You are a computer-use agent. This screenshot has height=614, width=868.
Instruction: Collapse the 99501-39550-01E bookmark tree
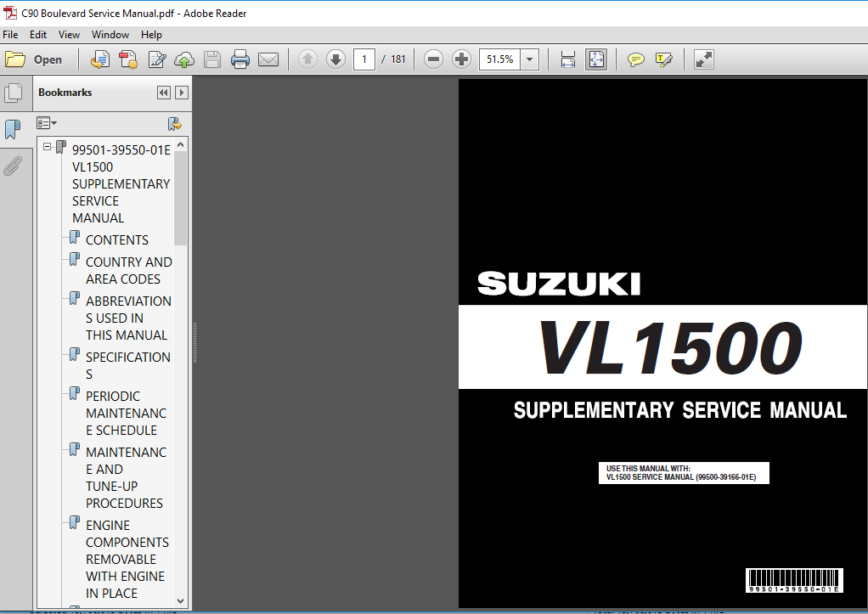tap(48, 147)
